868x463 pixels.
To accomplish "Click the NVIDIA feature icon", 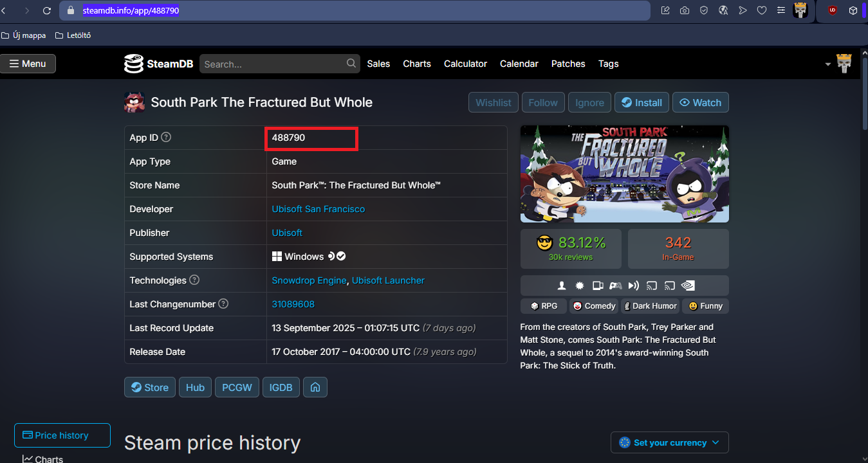I will pyautogui.click(x=688, y=286).
